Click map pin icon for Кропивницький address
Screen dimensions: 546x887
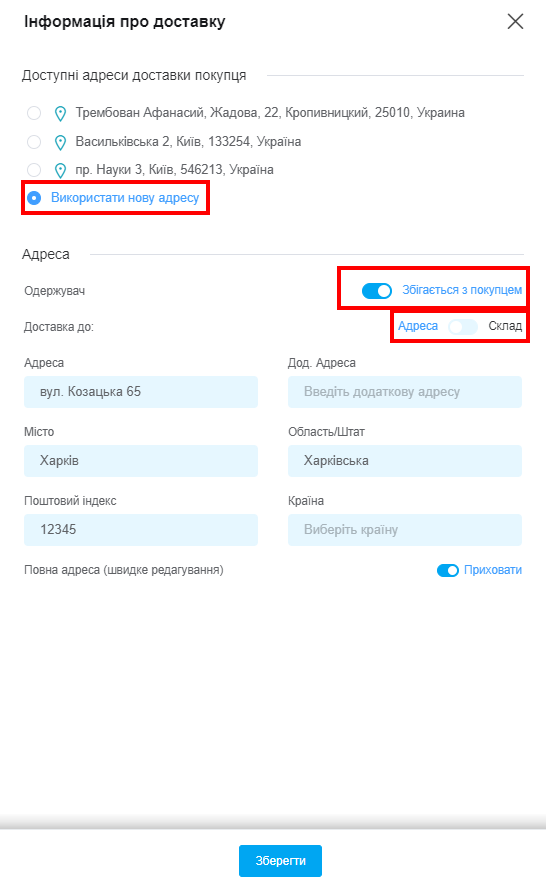point(60,113)
